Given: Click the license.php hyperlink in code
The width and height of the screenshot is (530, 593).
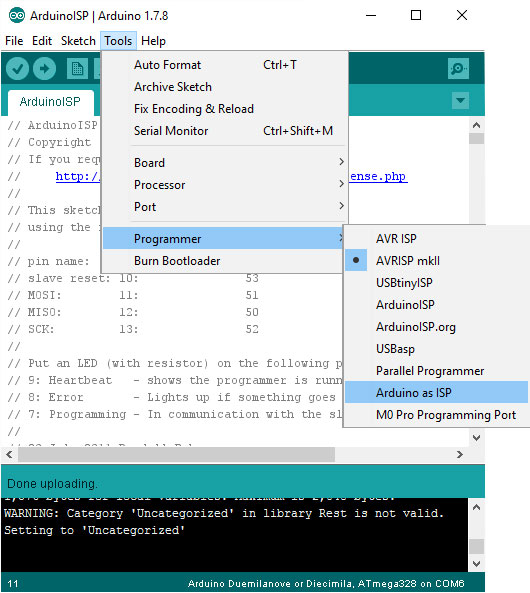Looking at the screenshot, I should tap(378, 176).
